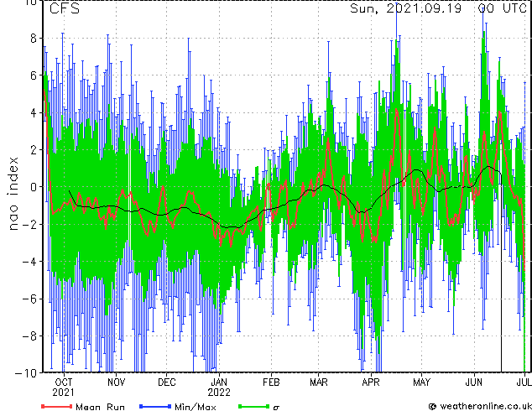Click the 'Min/Max' legend text

click(195, 407)
